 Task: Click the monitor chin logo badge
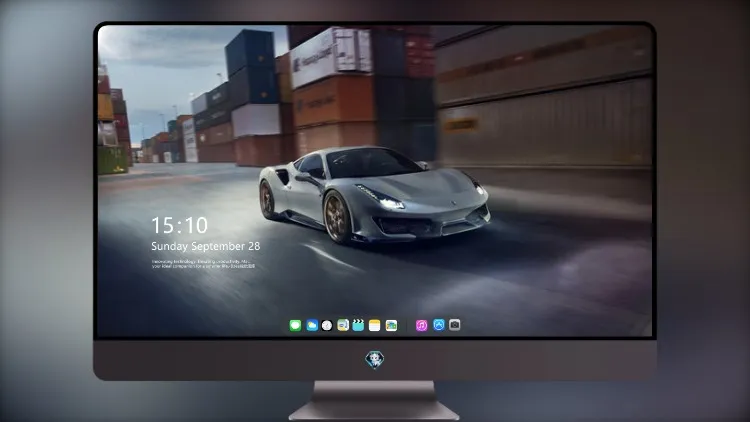tap(375, 359)
